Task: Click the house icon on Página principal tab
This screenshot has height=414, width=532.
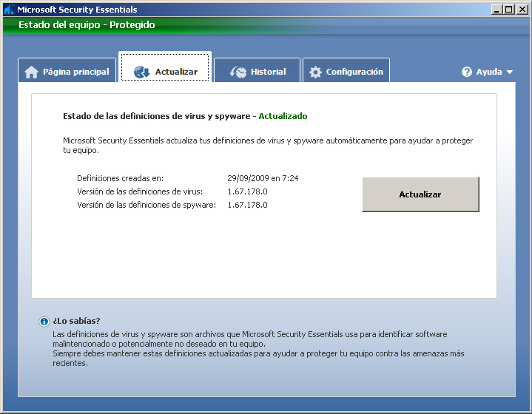Action: point(31,72)
